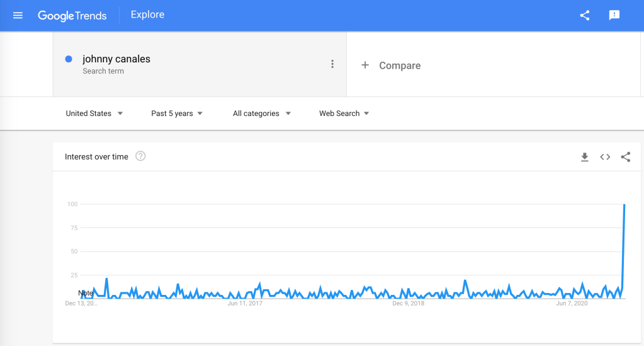
Task: Open the send feedback icon in the header
Action: [614, 16]
